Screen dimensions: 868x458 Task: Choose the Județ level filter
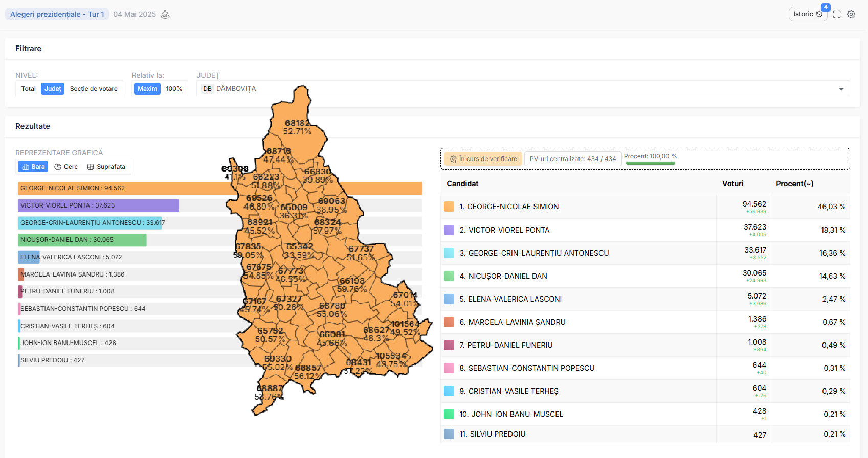click(53, 89)
